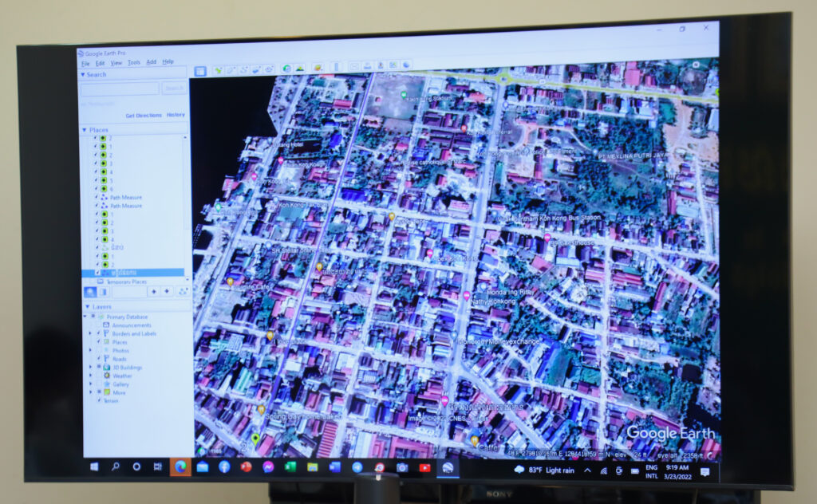Enable the Gallery layer checkbox
This screenshot has height=504, width=817.
tap(98, 384)
